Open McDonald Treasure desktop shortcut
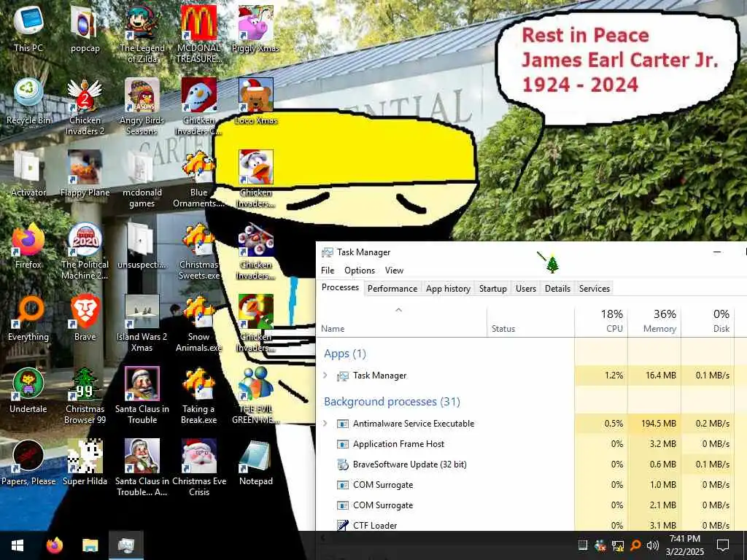 [x=198, y=34]
